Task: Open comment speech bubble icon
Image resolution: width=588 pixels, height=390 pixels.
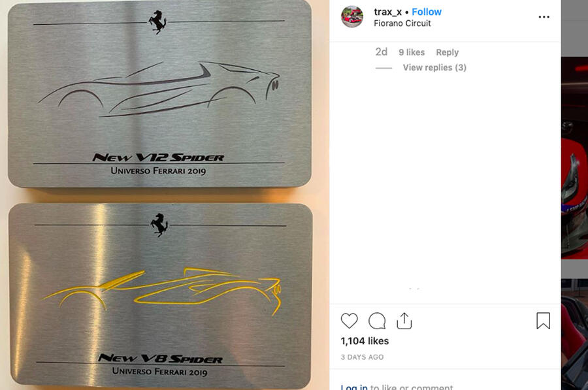Action: click(377, 321)
